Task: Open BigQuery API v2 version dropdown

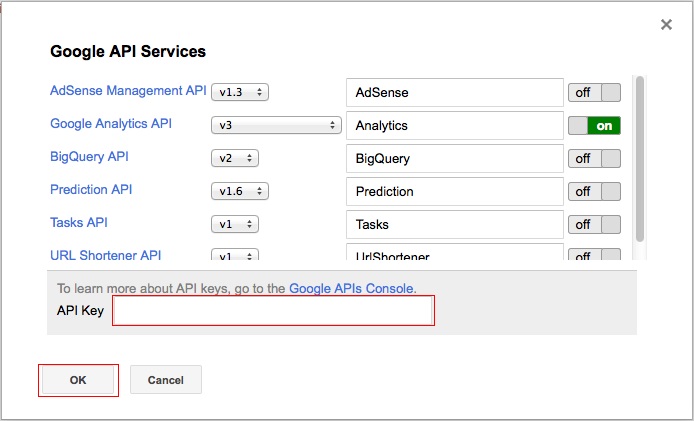Action: [x=235, y=158]
